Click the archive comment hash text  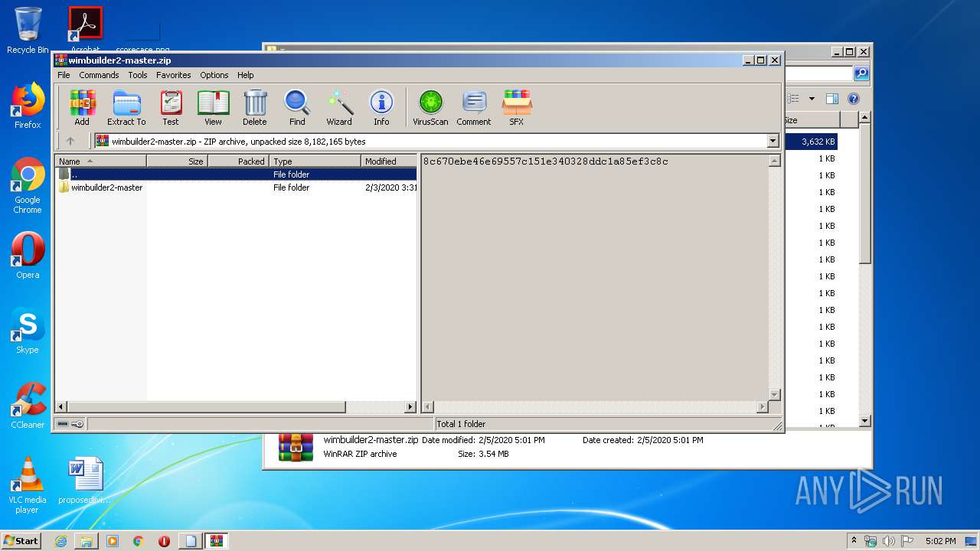(546, 161)
